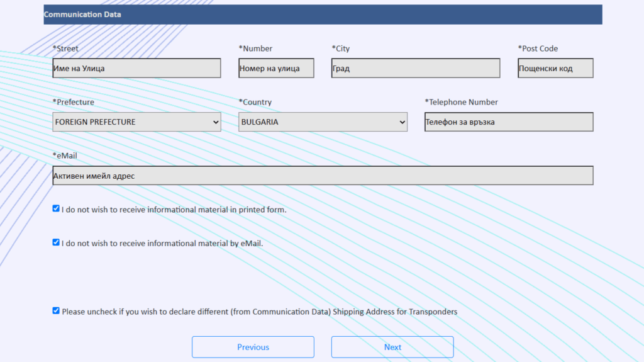Click the Post Code input field
Screen dimensions: 644x362
555,68
